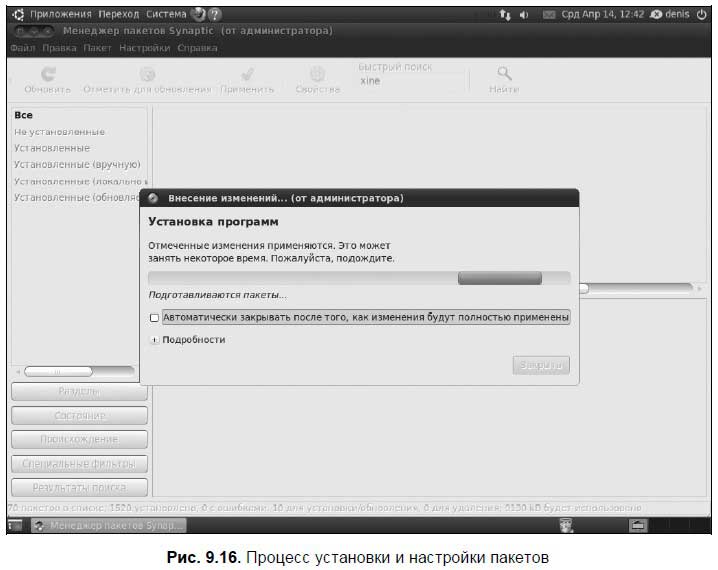718x570 pixels.
Task: Click the dialog title bar icon
Action: pos(153,198)
